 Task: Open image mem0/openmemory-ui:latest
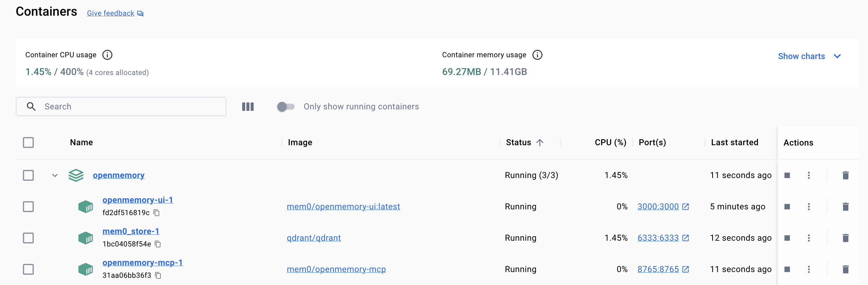tap(343, 207)
